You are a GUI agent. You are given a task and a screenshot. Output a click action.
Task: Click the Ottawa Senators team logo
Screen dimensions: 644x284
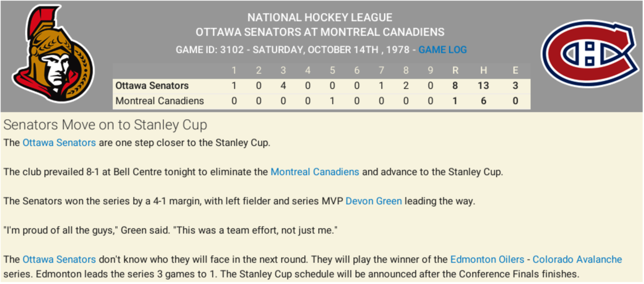[x=53, y=55]
